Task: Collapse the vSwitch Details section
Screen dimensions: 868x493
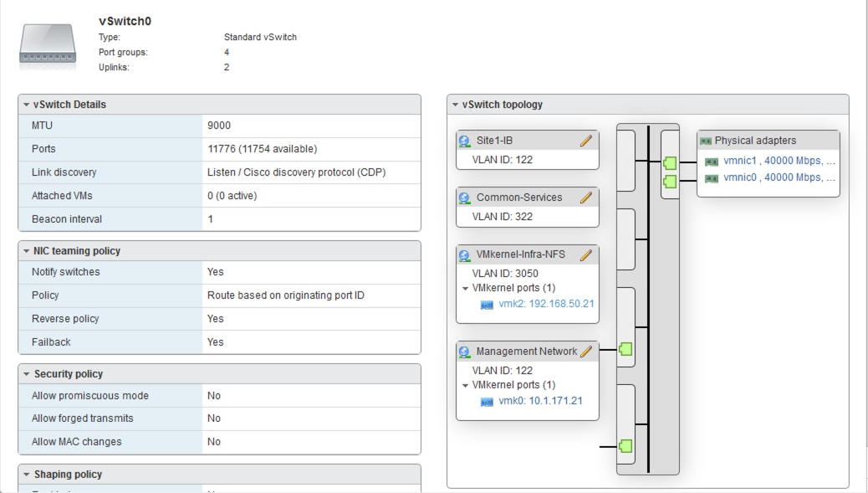Action: [26, 105]
